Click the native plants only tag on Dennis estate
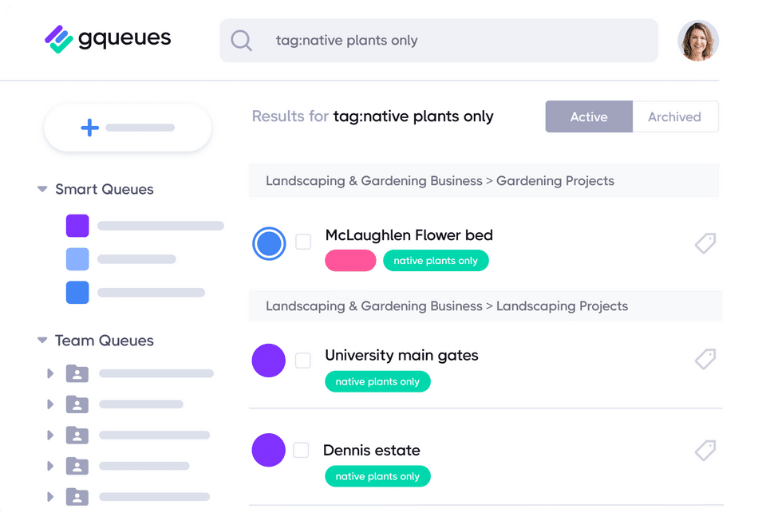The width and height of the screenshot is (766, 532). click(x=377, y=477)
